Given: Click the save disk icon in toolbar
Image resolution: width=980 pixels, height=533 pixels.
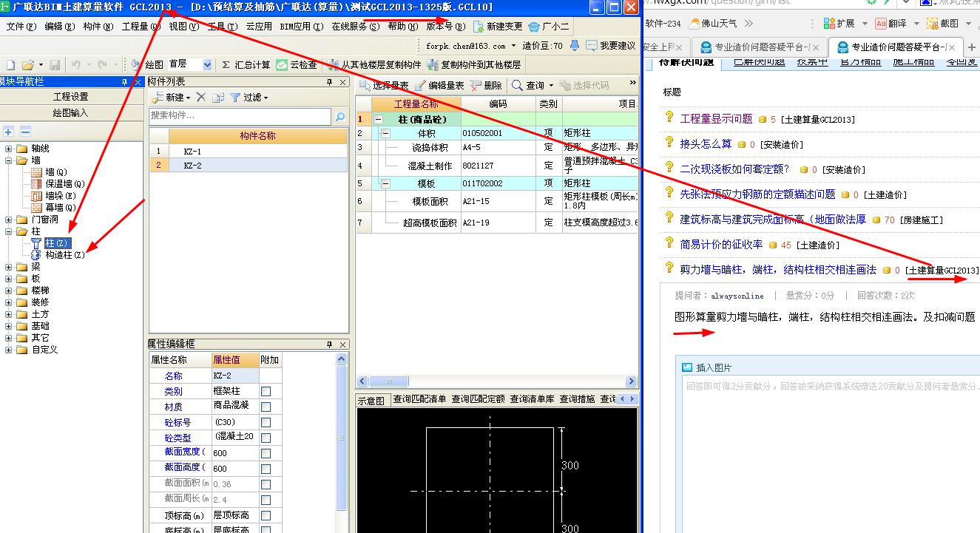Looking at the screenshot, I should point(55,65).
